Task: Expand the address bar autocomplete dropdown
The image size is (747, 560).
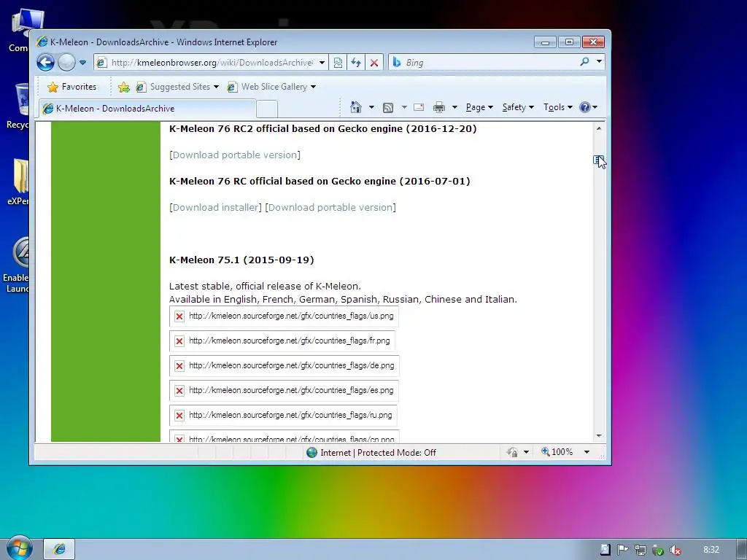Action: tap(322, 63)
